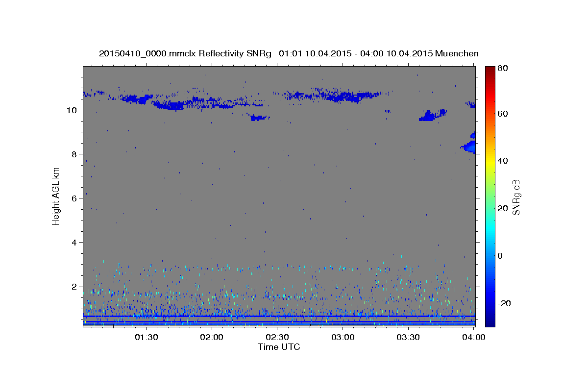Click the height tick label 6
This screenshot has width=588, height=392.
coord(73,198)
